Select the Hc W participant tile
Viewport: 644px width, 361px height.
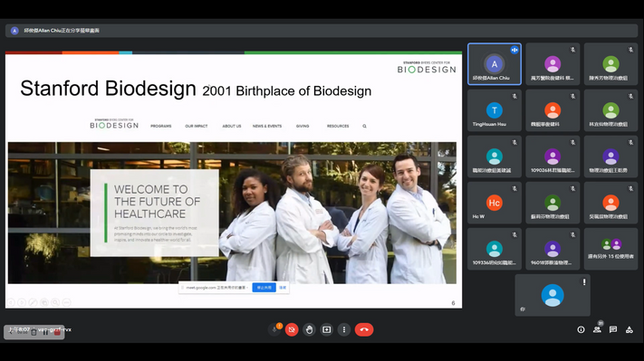(x=495, y=203)
